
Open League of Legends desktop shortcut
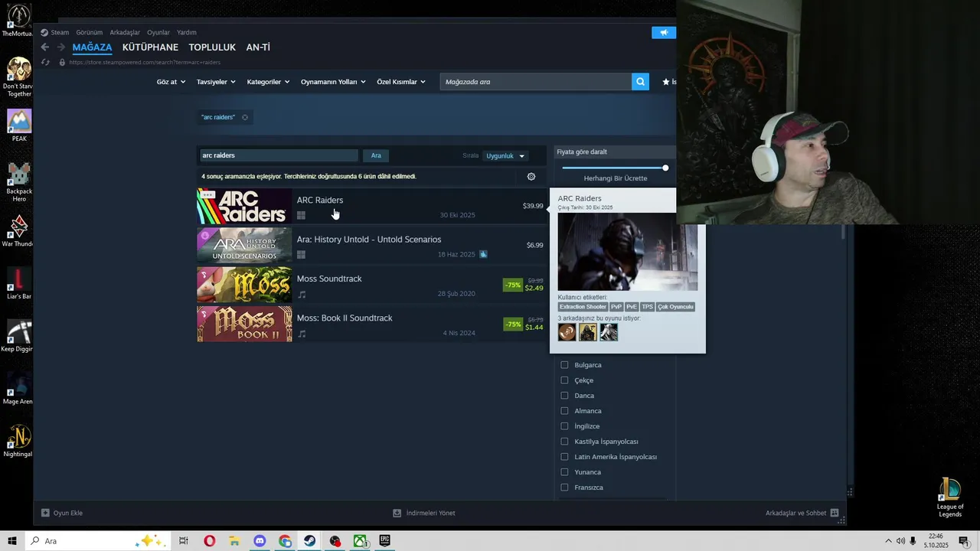(950, 497)
